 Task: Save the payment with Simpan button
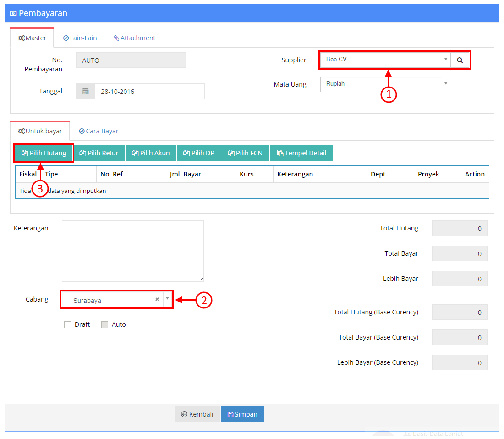pos(242,414)
